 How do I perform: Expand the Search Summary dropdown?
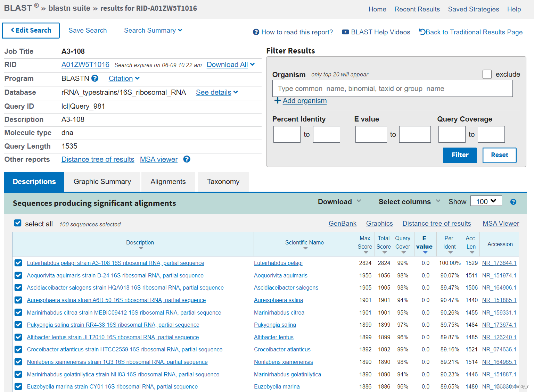pyautogui.click(x=153, y=31)
